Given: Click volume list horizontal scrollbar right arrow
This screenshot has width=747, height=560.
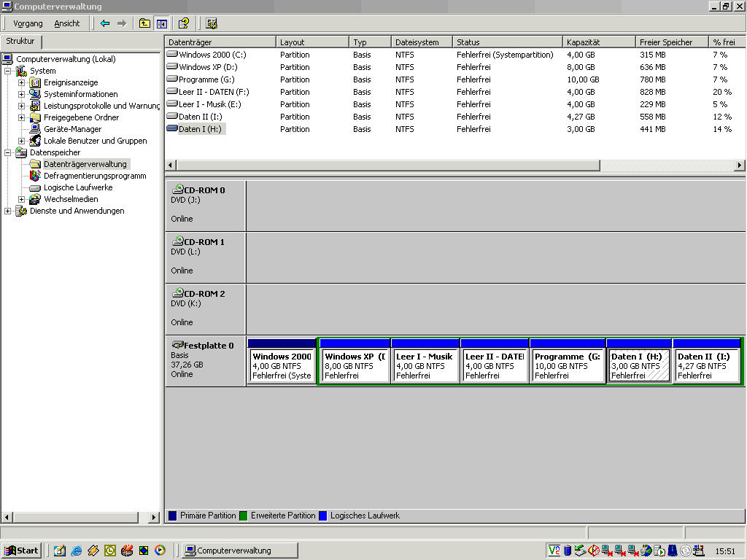Looking at the screenshot, I should (739, 166).
